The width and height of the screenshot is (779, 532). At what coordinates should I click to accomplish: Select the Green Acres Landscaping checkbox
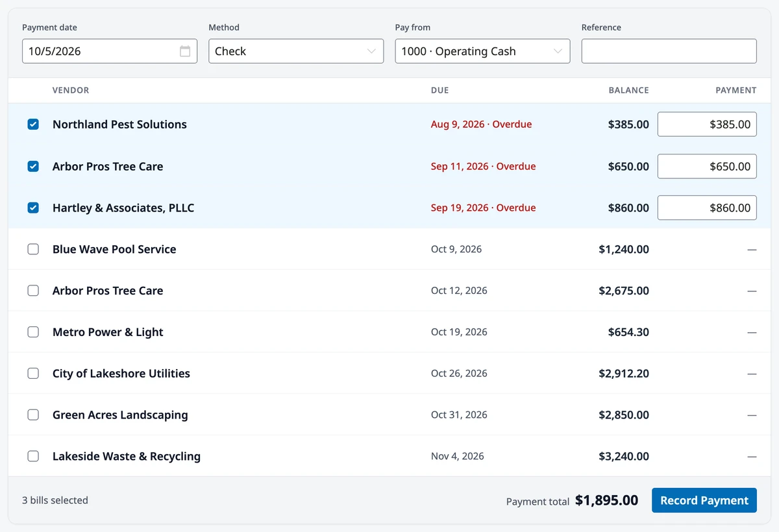coord(33,415)
